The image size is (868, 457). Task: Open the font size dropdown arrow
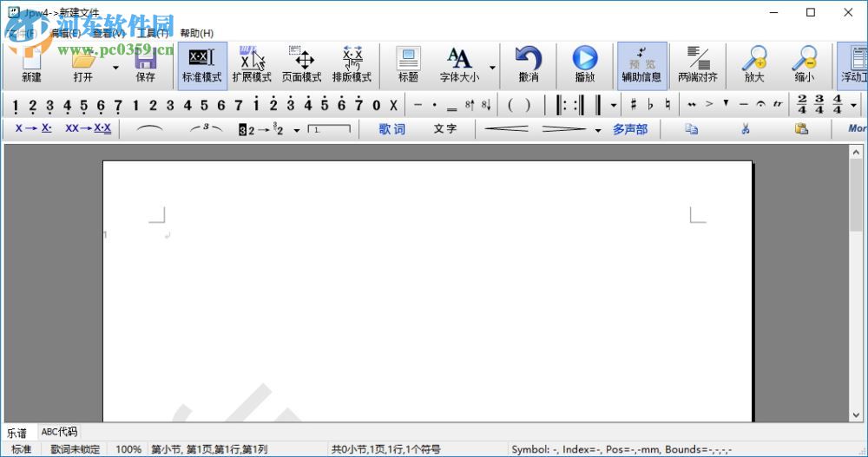click(492, 68)
